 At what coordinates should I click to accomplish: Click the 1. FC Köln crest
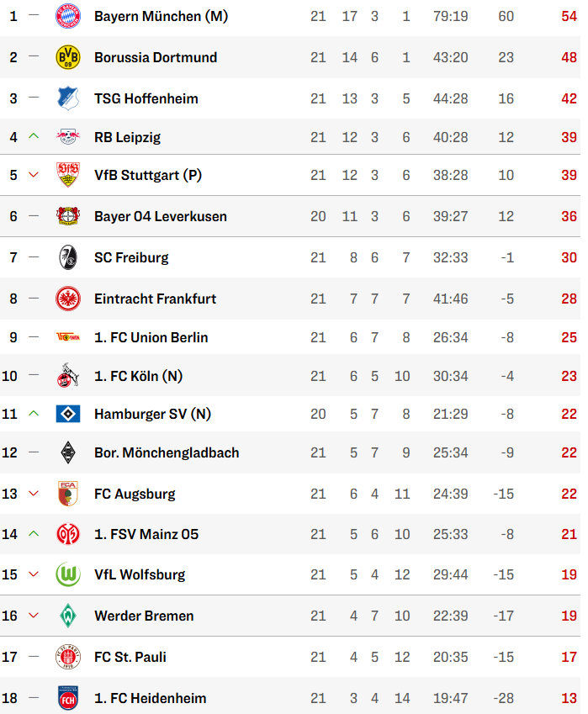coord(68,375)
